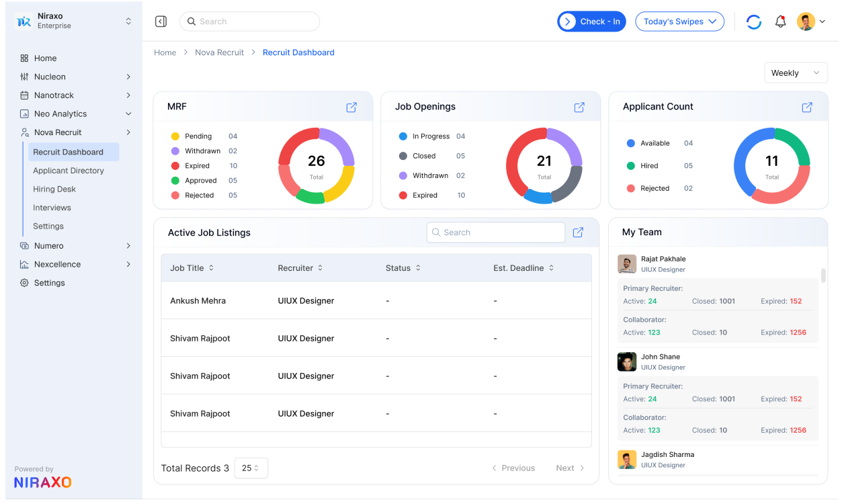
Task: Sort the table by Job Title
Action: [x=192, y=267]
